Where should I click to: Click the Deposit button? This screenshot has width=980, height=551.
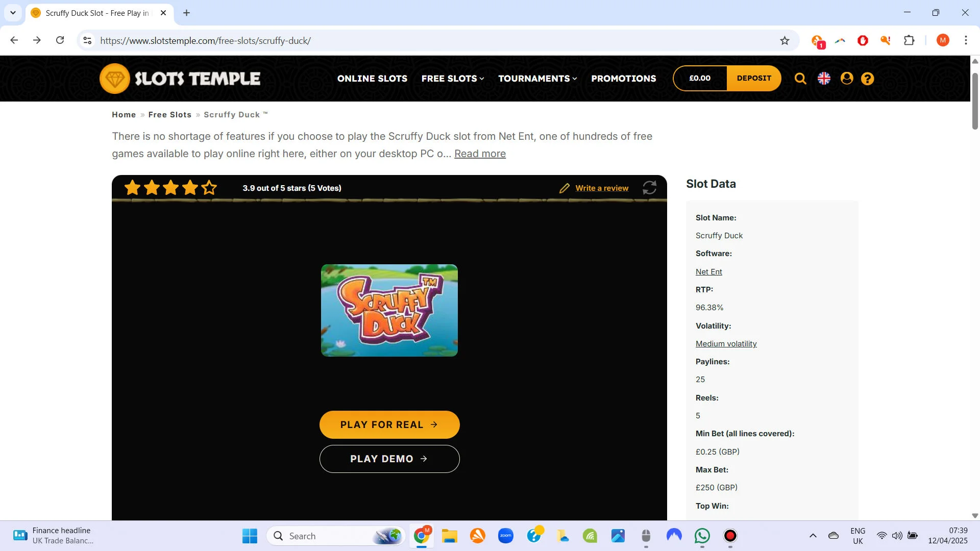(754, 78)
